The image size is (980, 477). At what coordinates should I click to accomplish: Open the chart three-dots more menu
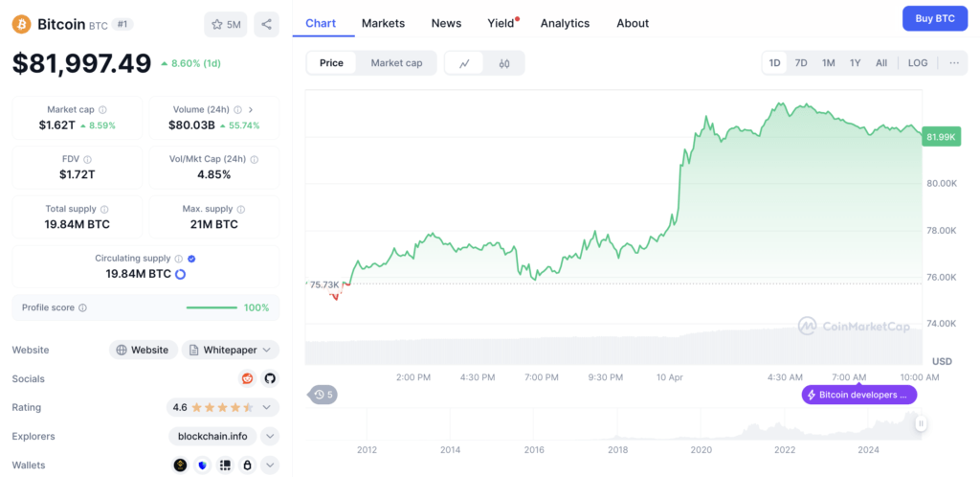coord(954,62)
